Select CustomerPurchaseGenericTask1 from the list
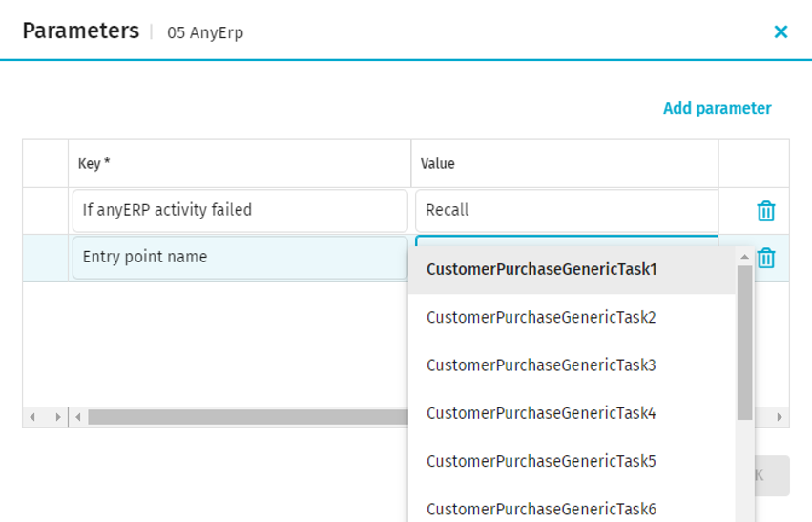 (541, 269)
